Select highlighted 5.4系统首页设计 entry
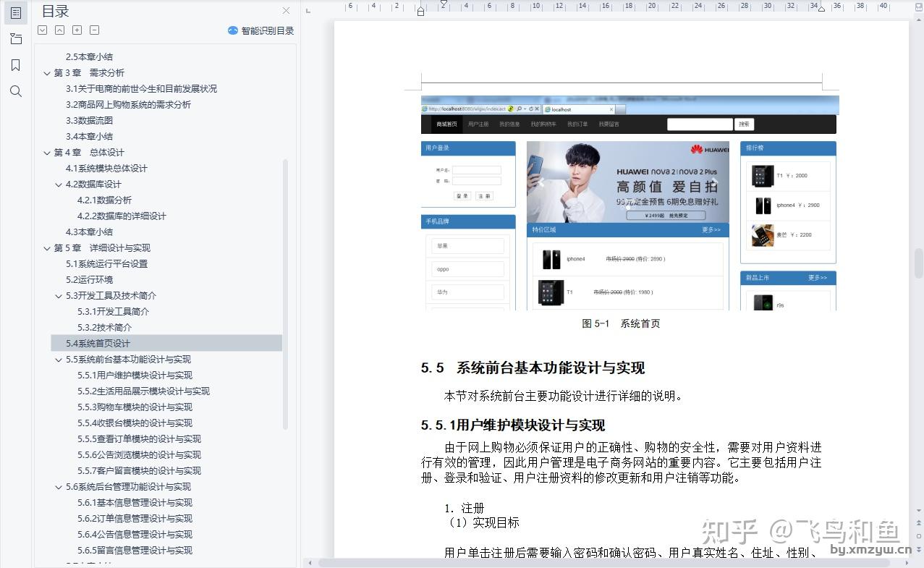This screenshot has width=924, height=568. [x=166, y=343]
